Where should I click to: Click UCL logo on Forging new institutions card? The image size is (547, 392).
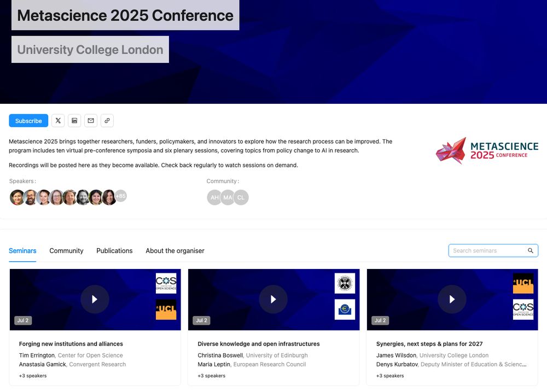[x=166, y=309]
